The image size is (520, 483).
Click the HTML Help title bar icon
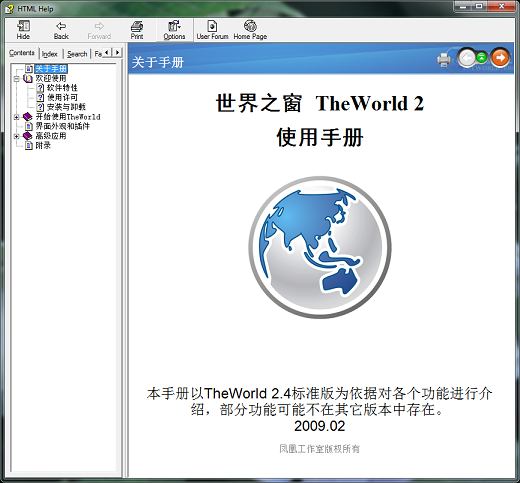click(x=9, y=9)
